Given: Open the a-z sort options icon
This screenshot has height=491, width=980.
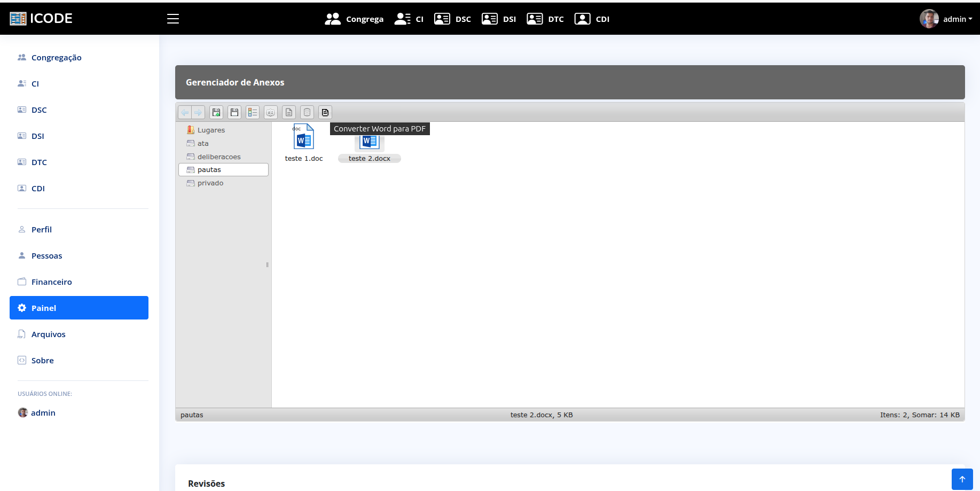Looking at the screenshot, I should click(x=271, y=112).
